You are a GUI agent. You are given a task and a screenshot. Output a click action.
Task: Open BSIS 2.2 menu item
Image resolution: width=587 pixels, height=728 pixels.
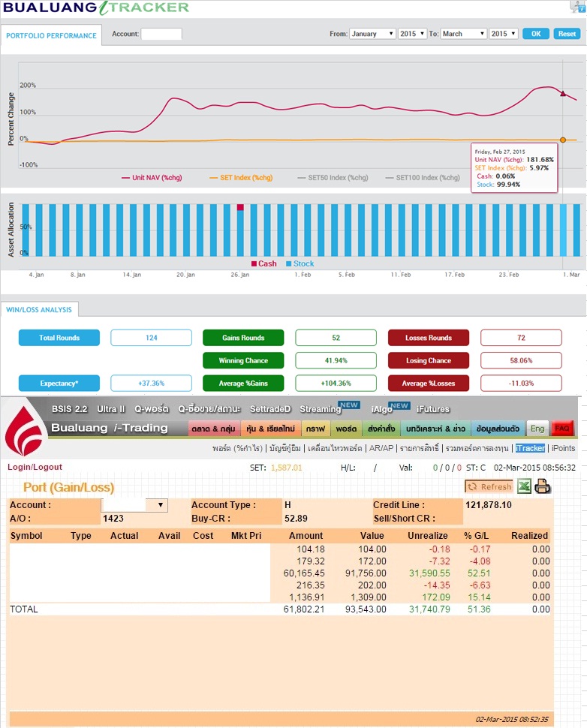69,409
